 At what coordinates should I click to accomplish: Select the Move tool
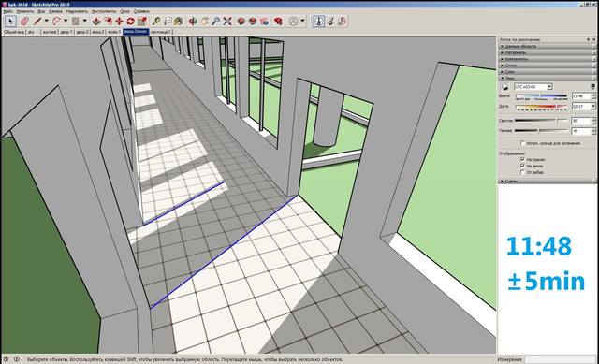click(119, 22)
